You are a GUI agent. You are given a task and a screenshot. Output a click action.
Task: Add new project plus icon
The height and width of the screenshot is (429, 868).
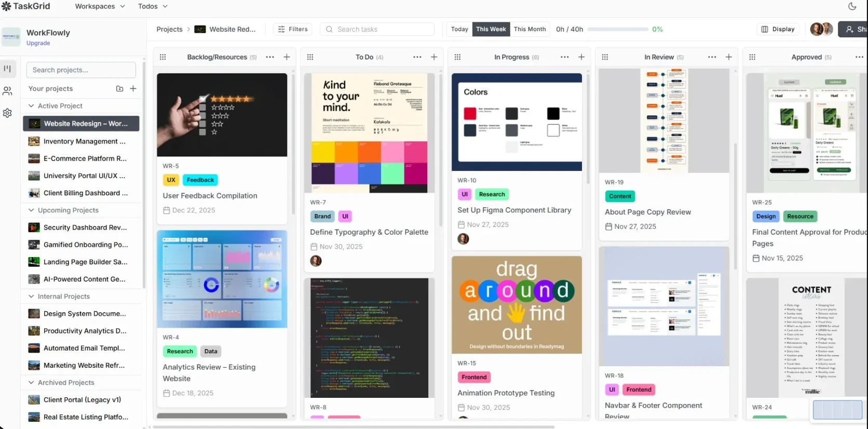(x=133, y=89)
